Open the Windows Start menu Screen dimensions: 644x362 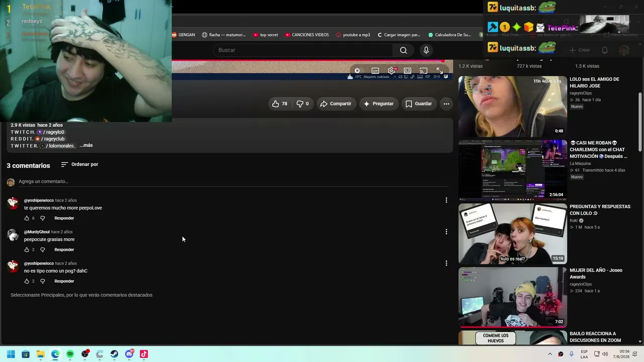pos(11,354)
